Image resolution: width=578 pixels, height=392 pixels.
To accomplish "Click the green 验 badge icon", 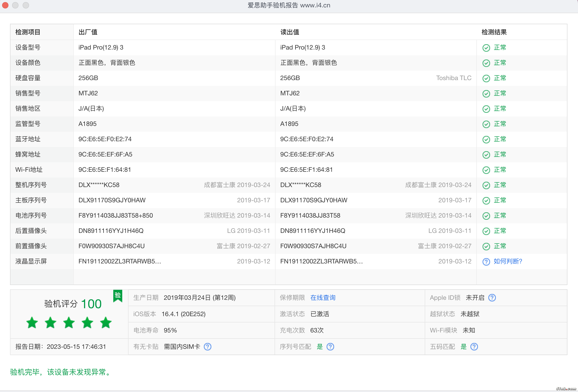I will pyautogui.click(x=118, y=296).
